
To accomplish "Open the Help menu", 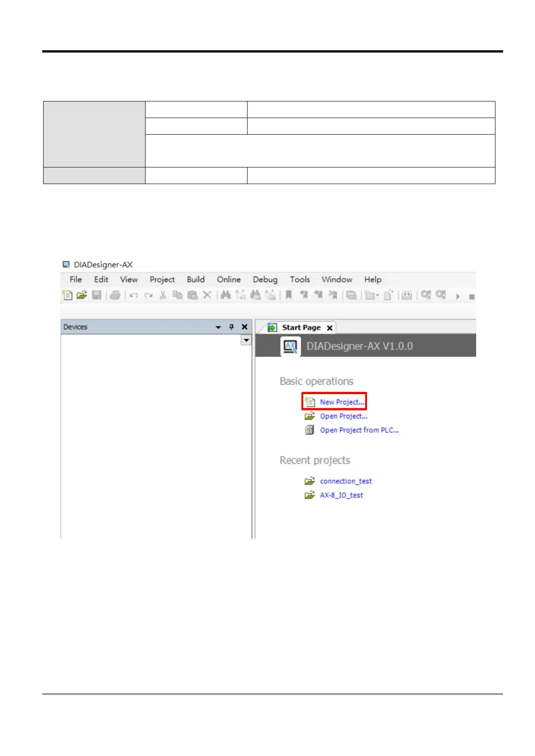I will pos(373,279).
